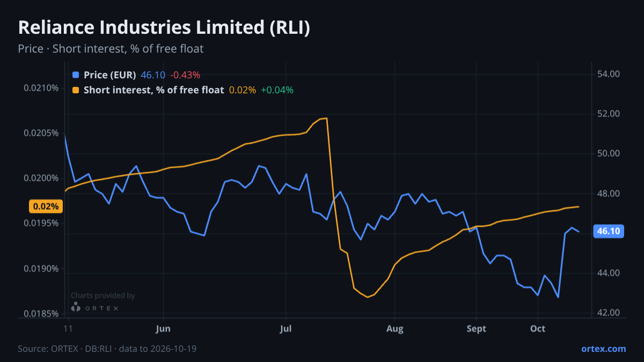This screenshot has height=362, width=644.
Task: Click the 48.00 right axis label
Action: click(609, 194)
